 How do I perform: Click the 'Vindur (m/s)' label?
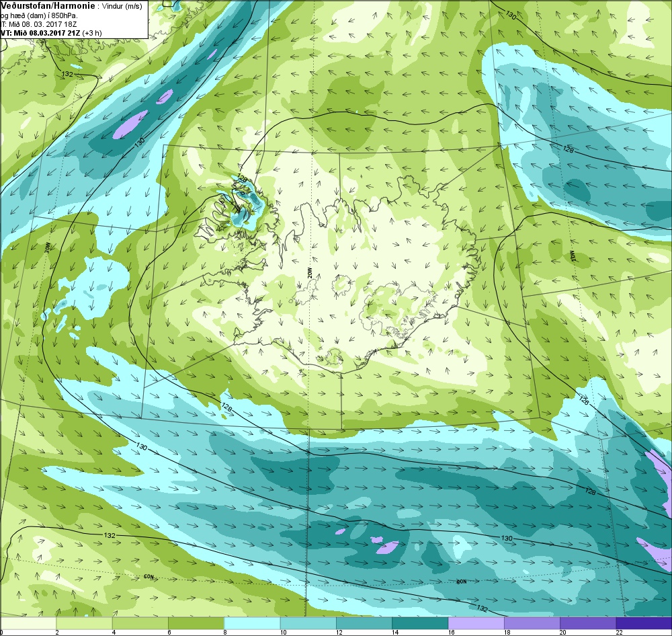point(122,7)
